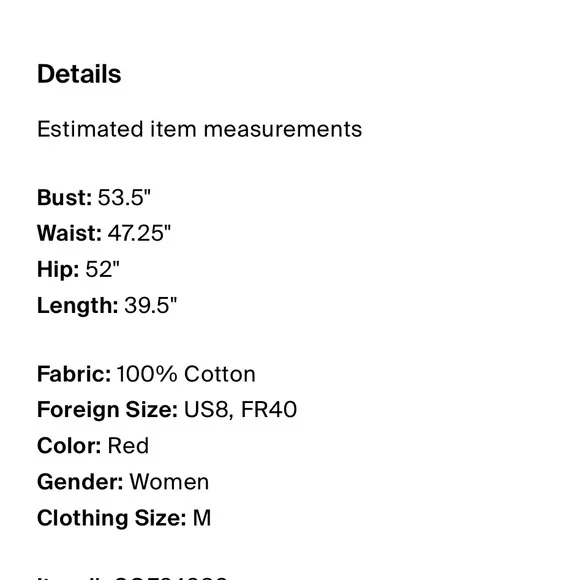Click the US8, FR40 size text
The height and width of the screenshot is (580, 580).
tap(240, 409)
